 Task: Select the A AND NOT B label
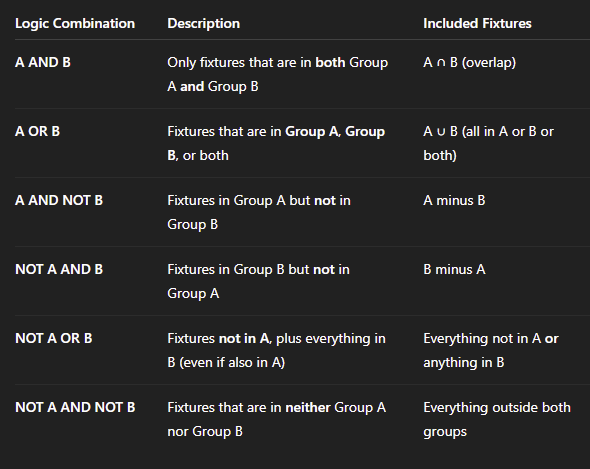[x=59, y=200]
